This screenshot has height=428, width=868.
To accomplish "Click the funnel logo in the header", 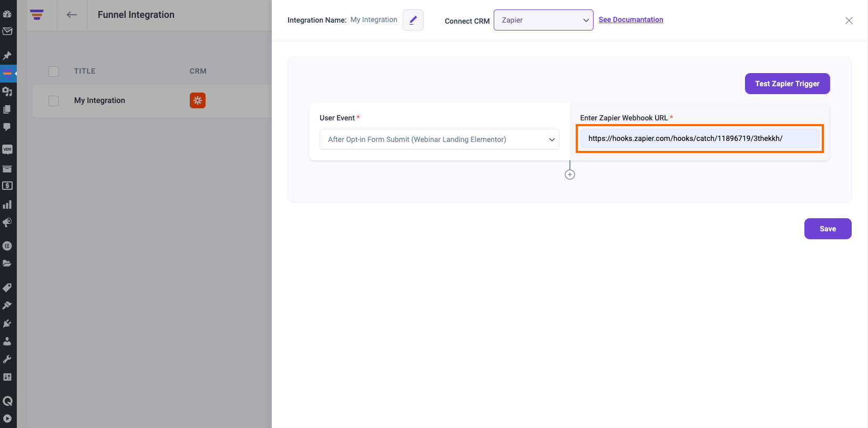I will pos(37,15).
